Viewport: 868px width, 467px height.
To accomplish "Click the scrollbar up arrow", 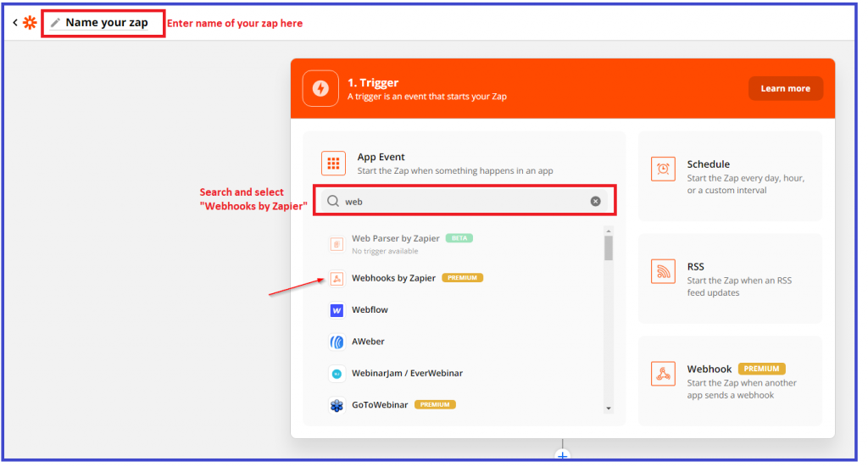I will pos(609,231).
